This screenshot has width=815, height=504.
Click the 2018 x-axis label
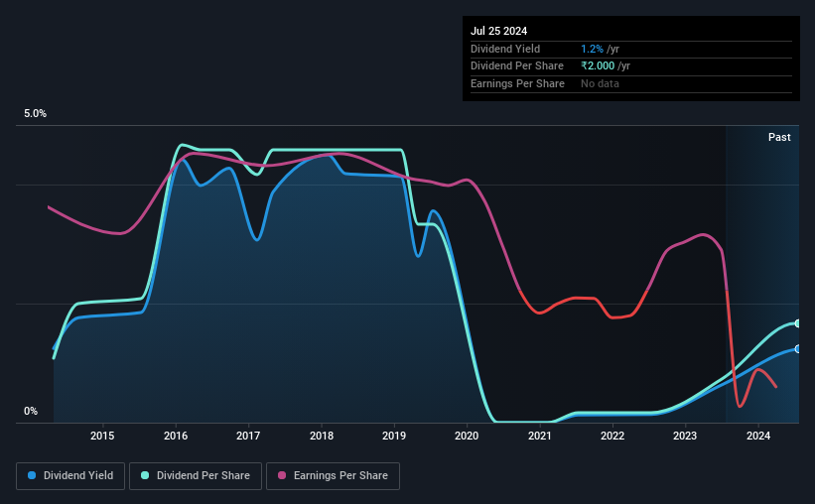point(322,436)
